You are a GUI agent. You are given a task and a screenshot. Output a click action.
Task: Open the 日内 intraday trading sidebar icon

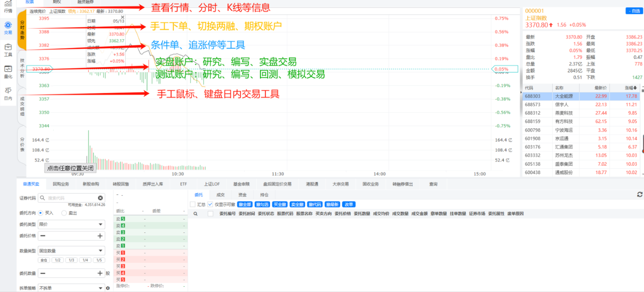8,93
